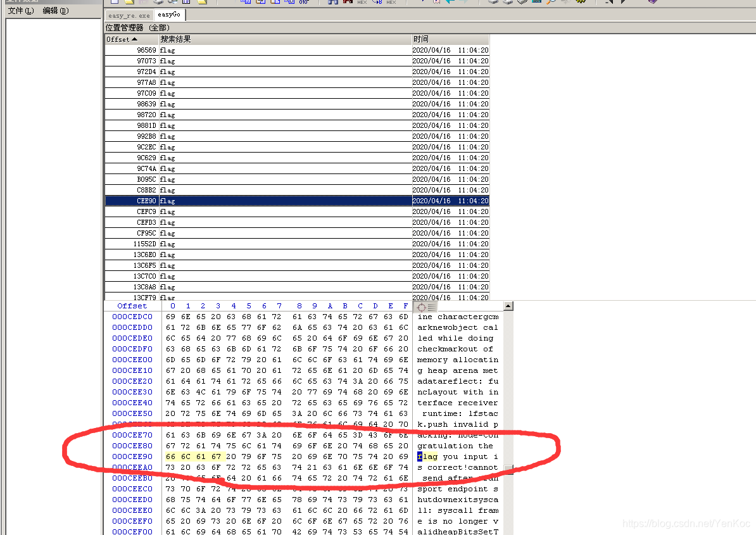
Task: Select search result at offset 98639
Action: coord(297,104)
